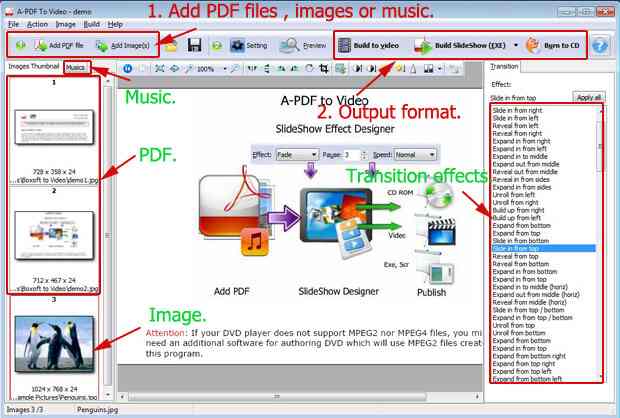The width and height of the screenshot is (620, 418).
Task: Click the open folder icon in the toolbar
Action: 171,46
